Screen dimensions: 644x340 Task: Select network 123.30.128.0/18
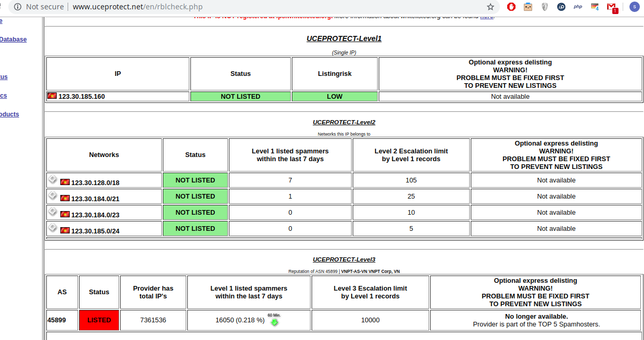pyautogui.click(x=95, y=183)
